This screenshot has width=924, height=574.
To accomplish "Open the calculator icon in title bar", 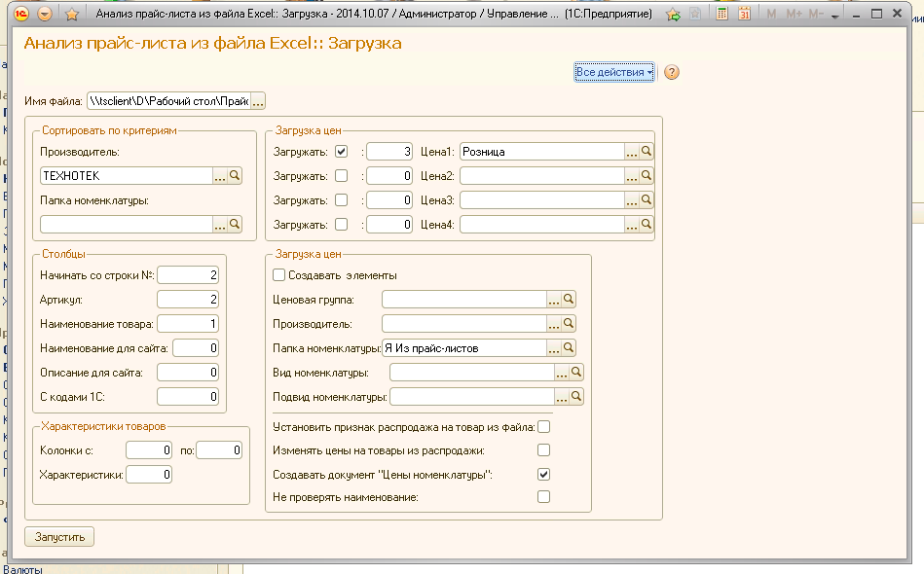I will [721, 14].
